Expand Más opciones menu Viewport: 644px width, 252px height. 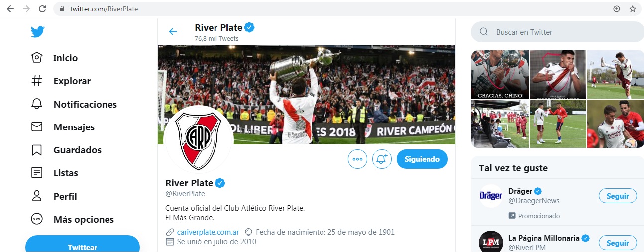[x=72, y=220]
